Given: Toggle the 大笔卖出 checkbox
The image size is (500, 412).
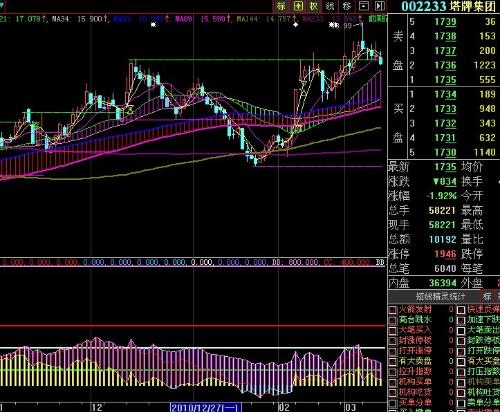Looking at the screenshot, I should point(461,331).
